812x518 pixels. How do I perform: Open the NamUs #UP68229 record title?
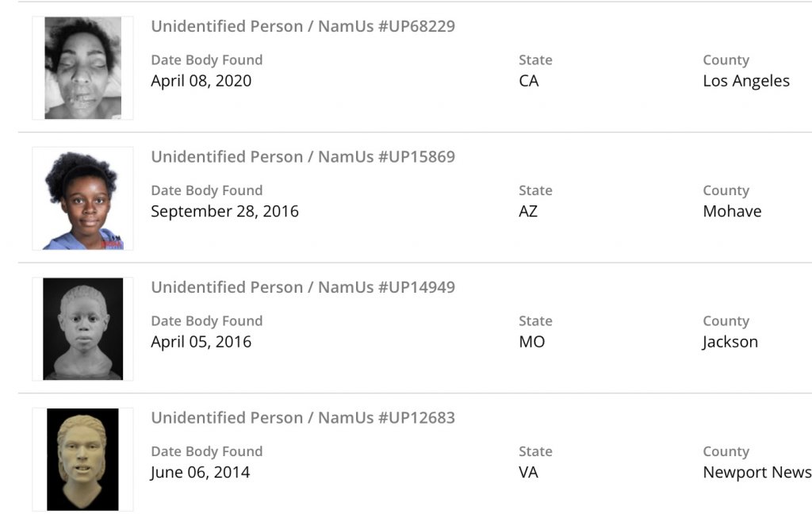point(303,26)
